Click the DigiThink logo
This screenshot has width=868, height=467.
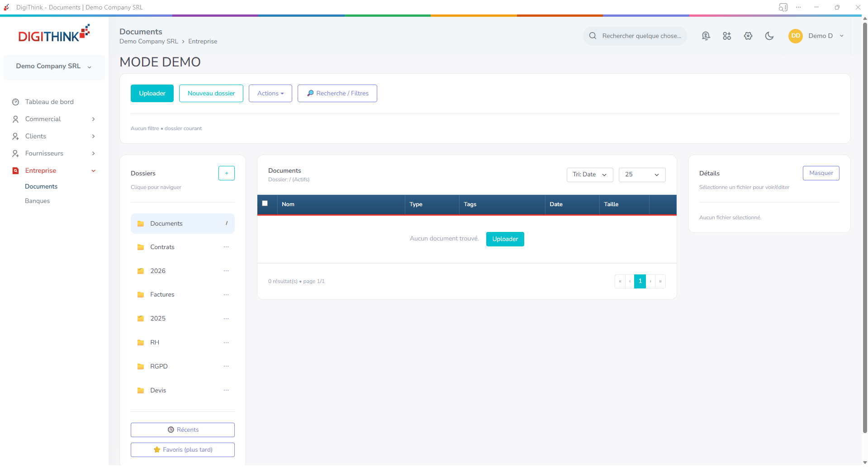(x=54, y=34)
